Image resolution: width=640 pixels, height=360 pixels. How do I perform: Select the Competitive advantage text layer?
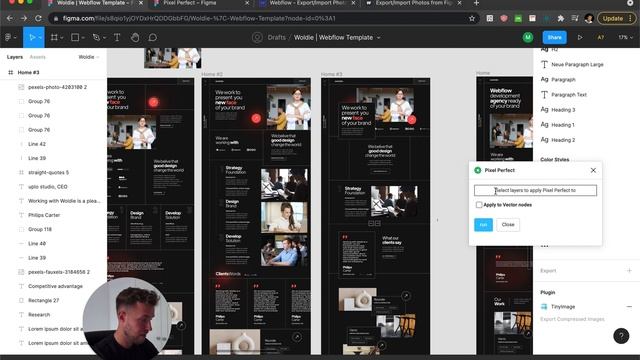(x=55, y=287)
